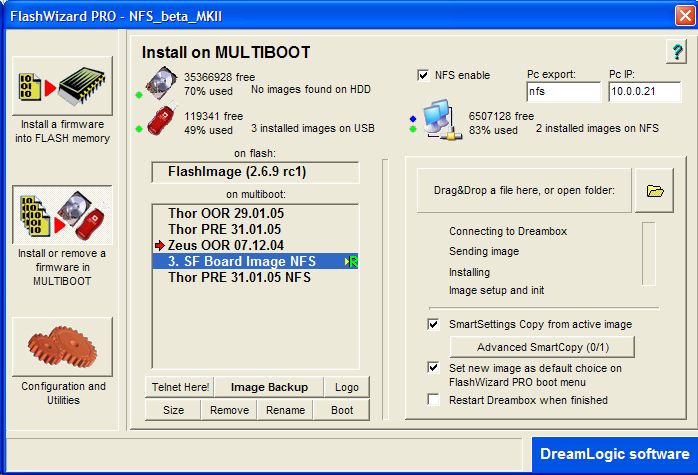Open Configuration and Utilities gears icon
Viewport: 698px width, 475px height.
click(62, 347)
